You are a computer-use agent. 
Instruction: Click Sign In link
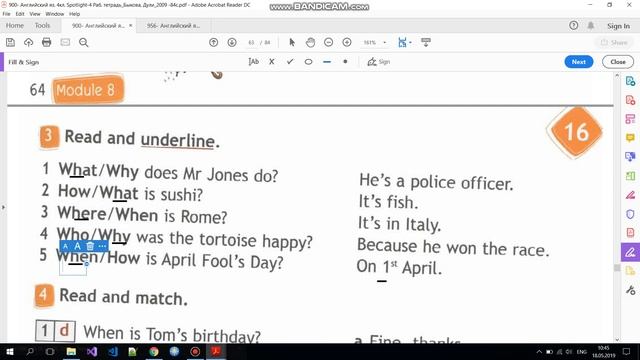618,26
